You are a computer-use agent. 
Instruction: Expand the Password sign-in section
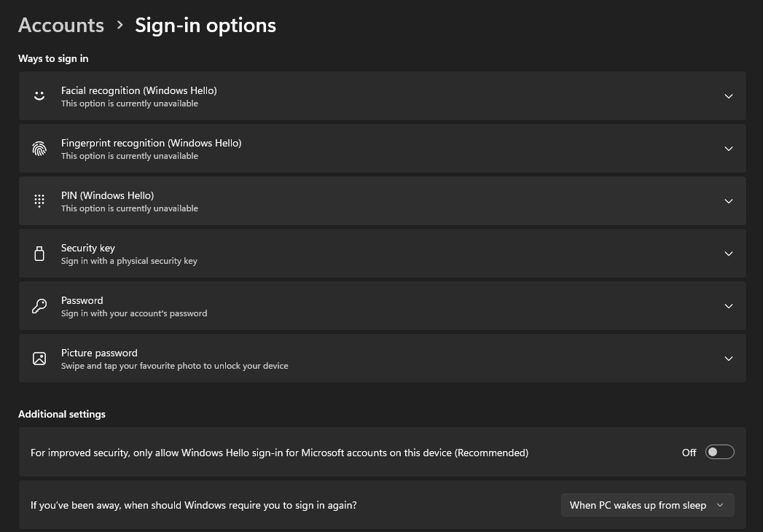[x=728, y=305]
